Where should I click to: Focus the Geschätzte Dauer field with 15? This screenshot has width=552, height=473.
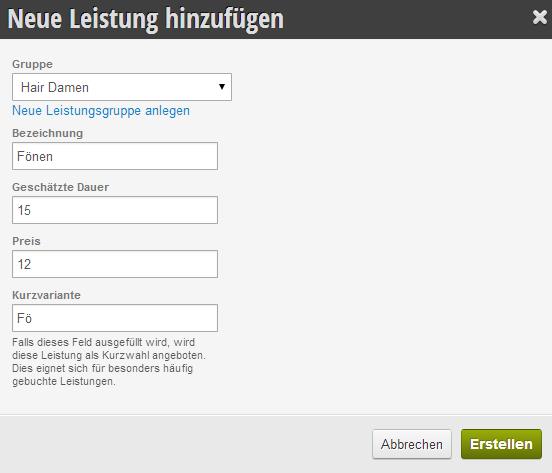click(115, 210)
